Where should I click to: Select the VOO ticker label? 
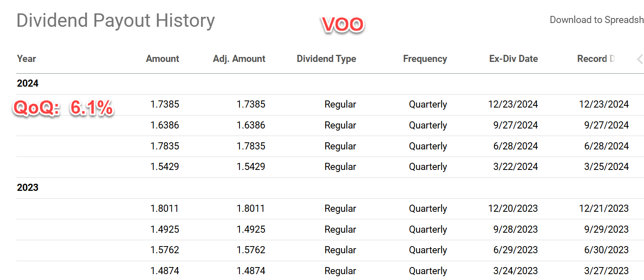(343, 24)
